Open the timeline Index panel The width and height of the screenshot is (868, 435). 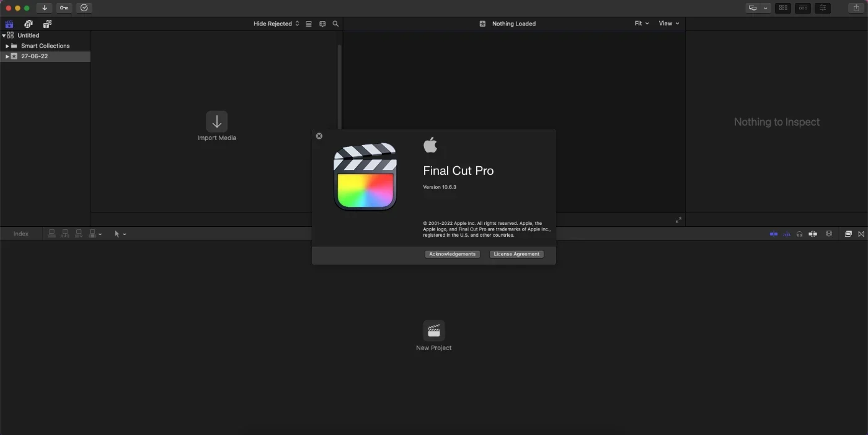tap(21, 234)
